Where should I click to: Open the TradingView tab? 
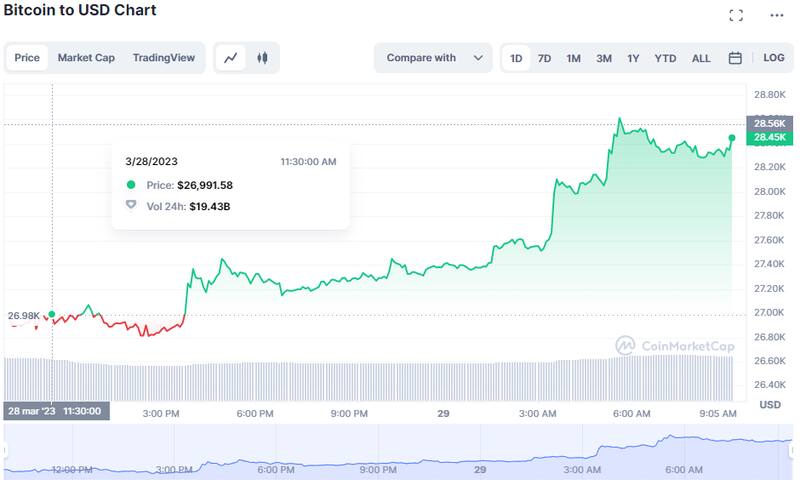click(x=163, y=58)
